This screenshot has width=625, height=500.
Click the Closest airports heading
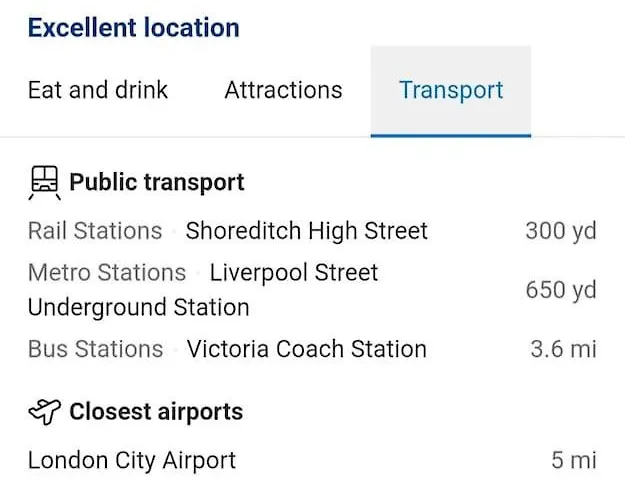[156, 411]
